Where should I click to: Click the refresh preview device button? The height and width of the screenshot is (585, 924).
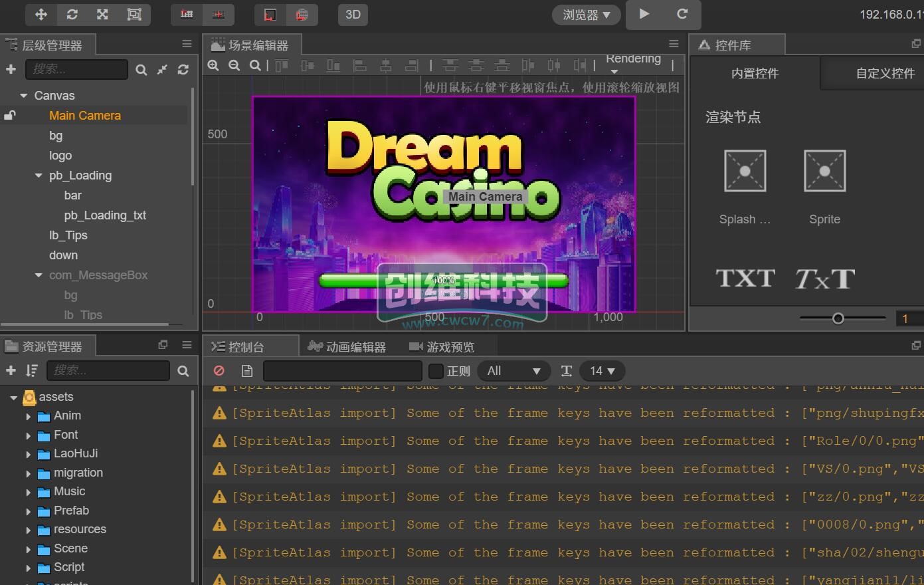tap(682, 14)
